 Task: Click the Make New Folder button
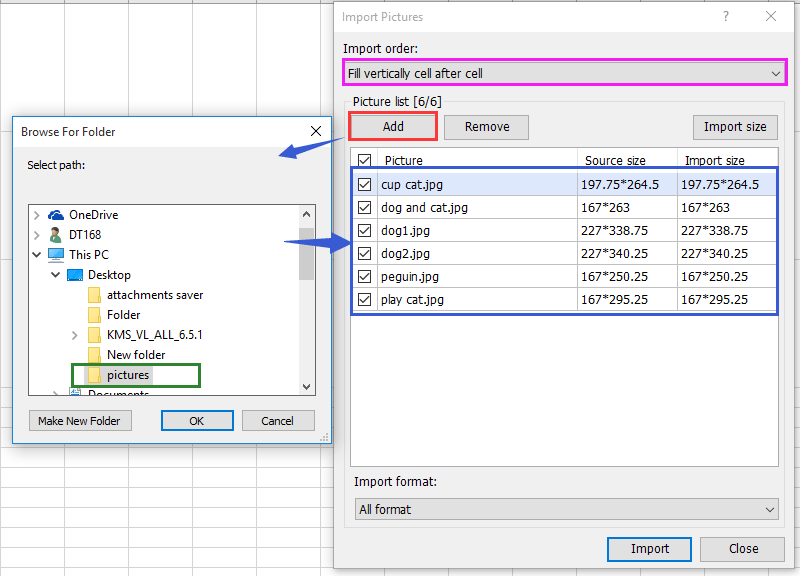click(x=79, y=420)
